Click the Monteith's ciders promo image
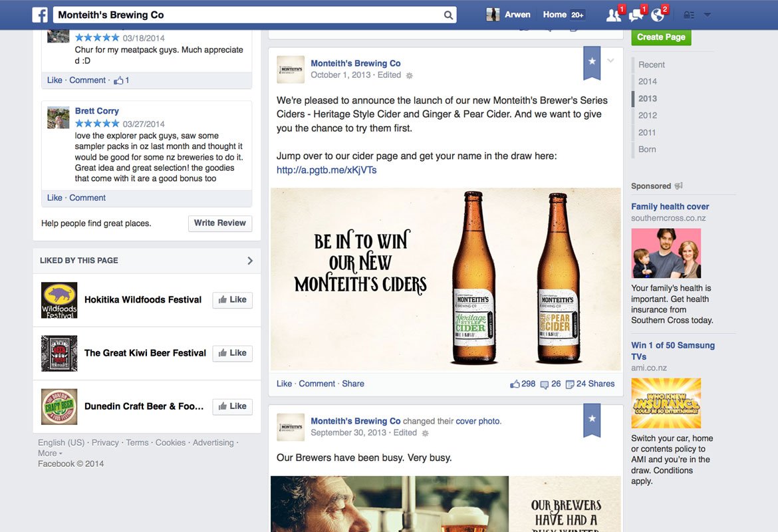This screenshot has height=532, width=778. coord(446,279)
